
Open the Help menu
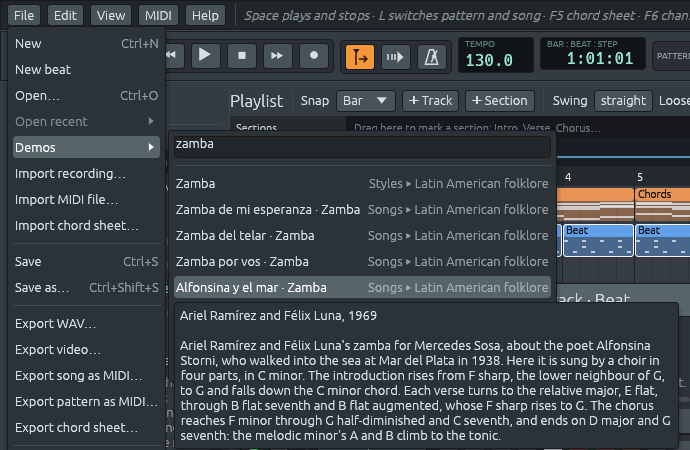click(x=206, y=15)
